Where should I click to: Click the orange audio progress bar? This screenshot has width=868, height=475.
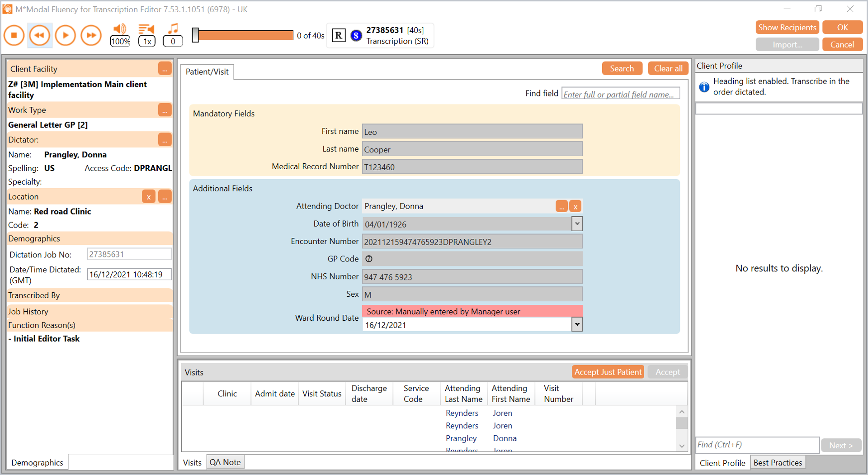click(x=245, y=35)
